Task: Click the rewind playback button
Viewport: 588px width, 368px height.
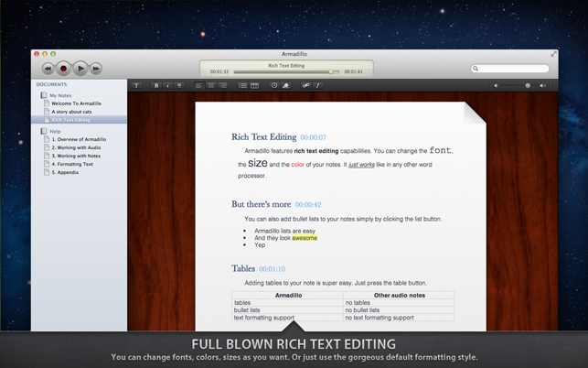Action: (x=48, y=69)
